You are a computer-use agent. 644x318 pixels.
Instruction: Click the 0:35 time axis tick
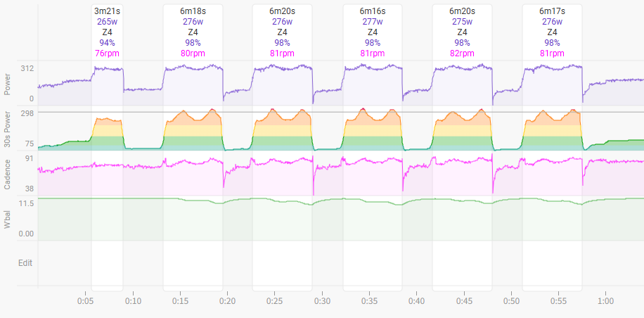coord(369,301)
